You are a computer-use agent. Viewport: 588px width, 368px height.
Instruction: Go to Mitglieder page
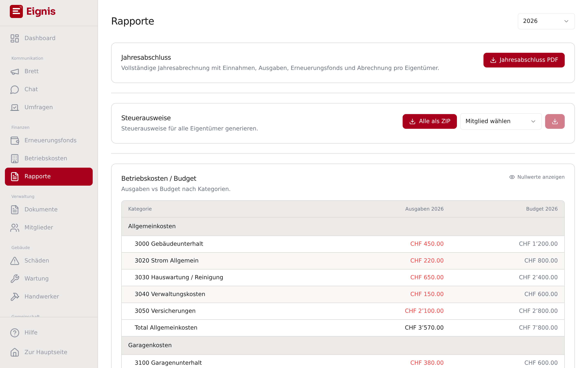49,228
